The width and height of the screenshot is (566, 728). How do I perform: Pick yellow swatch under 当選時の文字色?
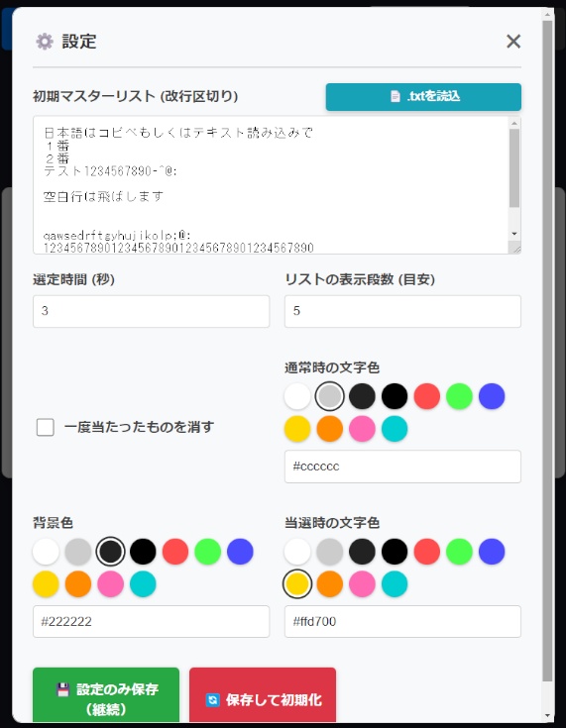pyautogui.click(x=297, y=584)
